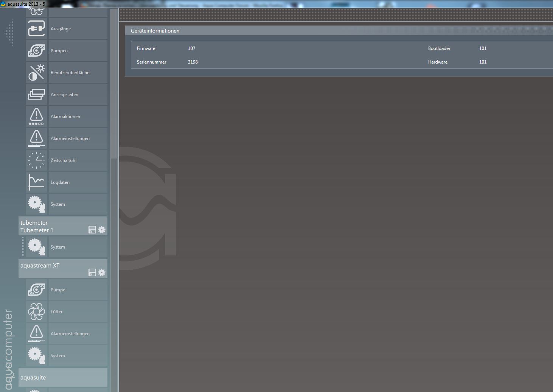Click the aquasuite 2013 title bar icon
Viewport: 553px width, 392px height.
[3, 4]
